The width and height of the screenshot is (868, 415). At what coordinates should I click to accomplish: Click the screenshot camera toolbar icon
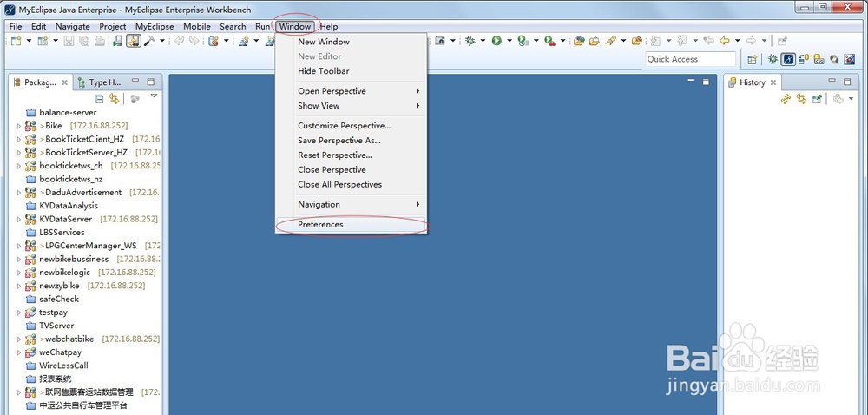coord(440,41)
